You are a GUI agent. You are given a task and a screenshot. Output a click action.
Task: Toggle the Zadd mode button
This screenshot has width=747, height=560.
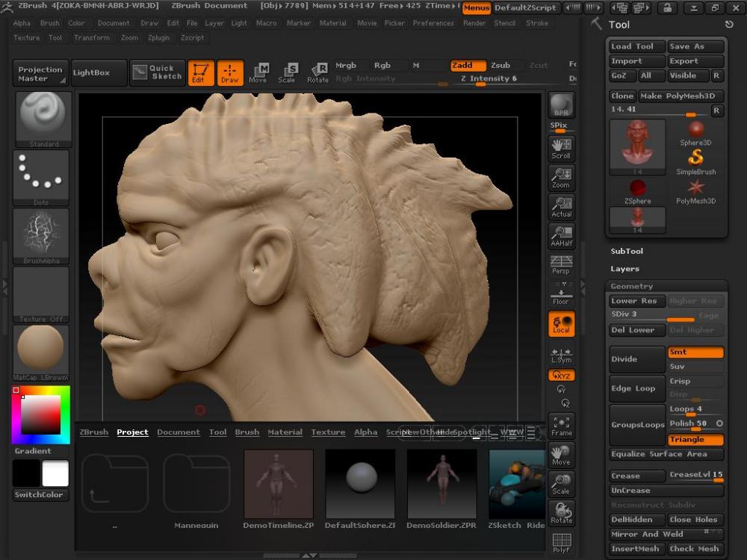point(467,66)
